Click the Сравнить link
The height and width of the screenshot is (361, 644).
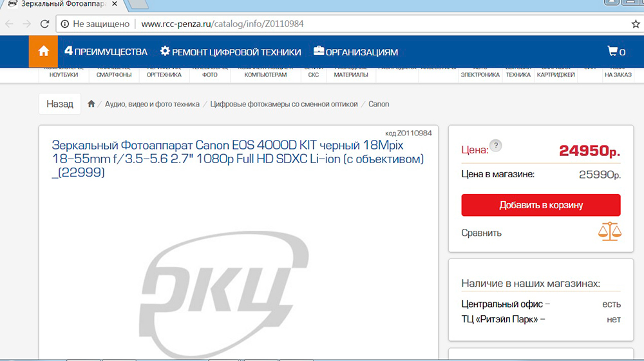[x=481, y=233]
